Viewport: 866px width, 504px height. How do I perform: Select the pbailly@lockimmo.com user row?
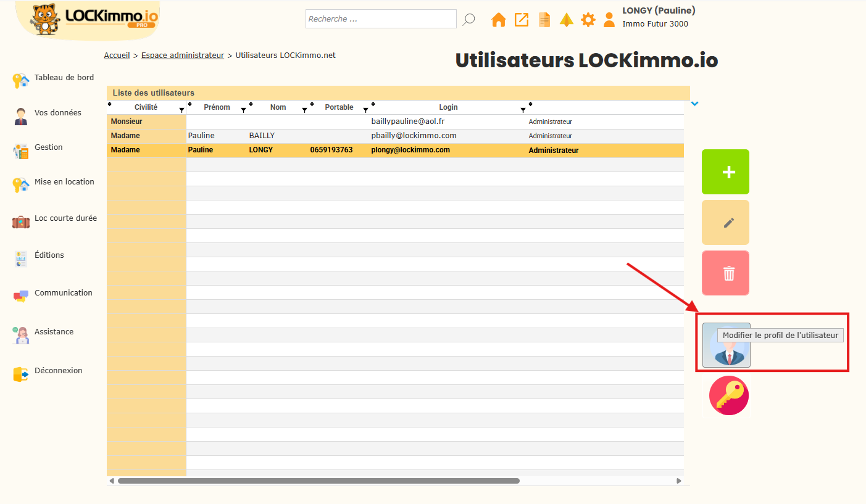[x=395, y=136]
